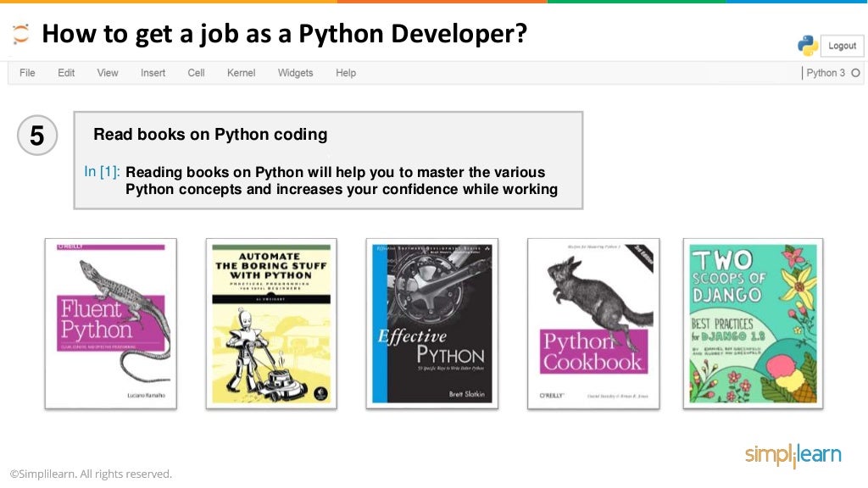This screenshot has width=868, height=488.
Task: Click the 'Read books on Python coding' heading
Action: click(210, 135)
